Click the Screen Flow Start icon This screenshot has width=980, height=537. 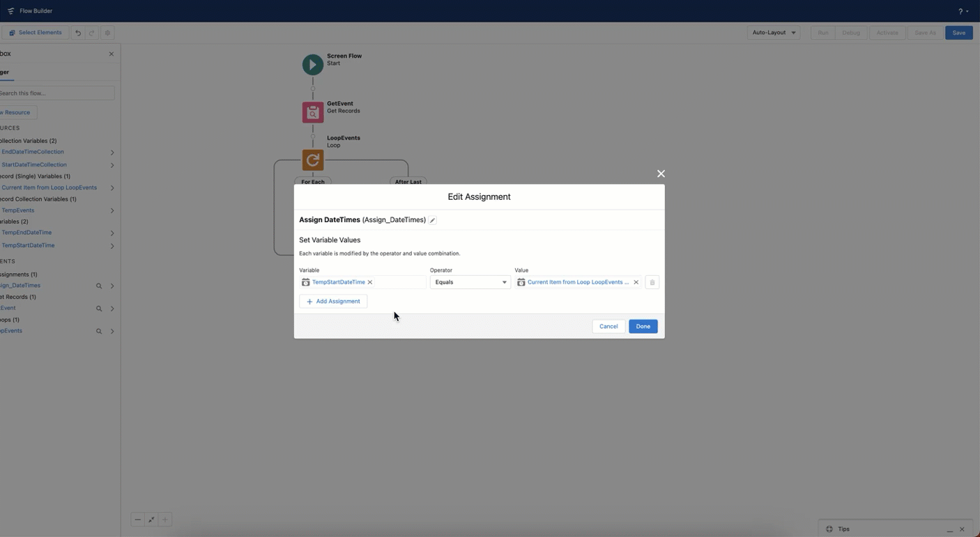(x=312, y=65)
